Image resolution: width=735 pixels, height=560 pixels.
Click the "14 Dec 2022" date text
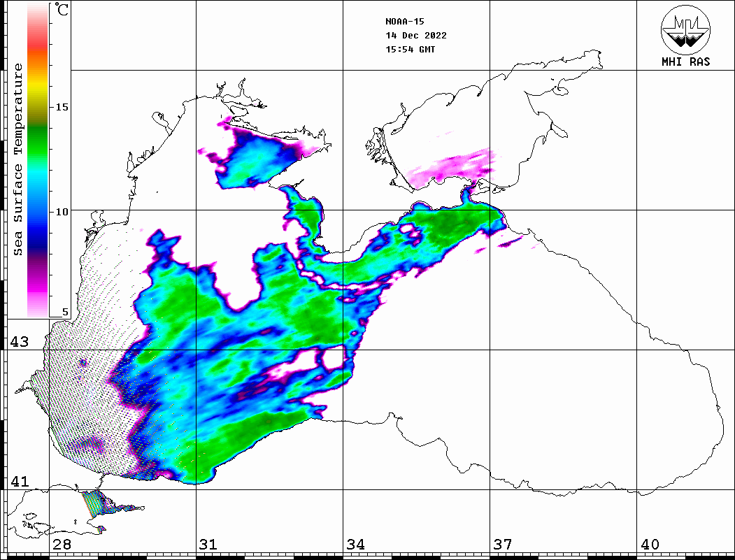coord(416,36)
